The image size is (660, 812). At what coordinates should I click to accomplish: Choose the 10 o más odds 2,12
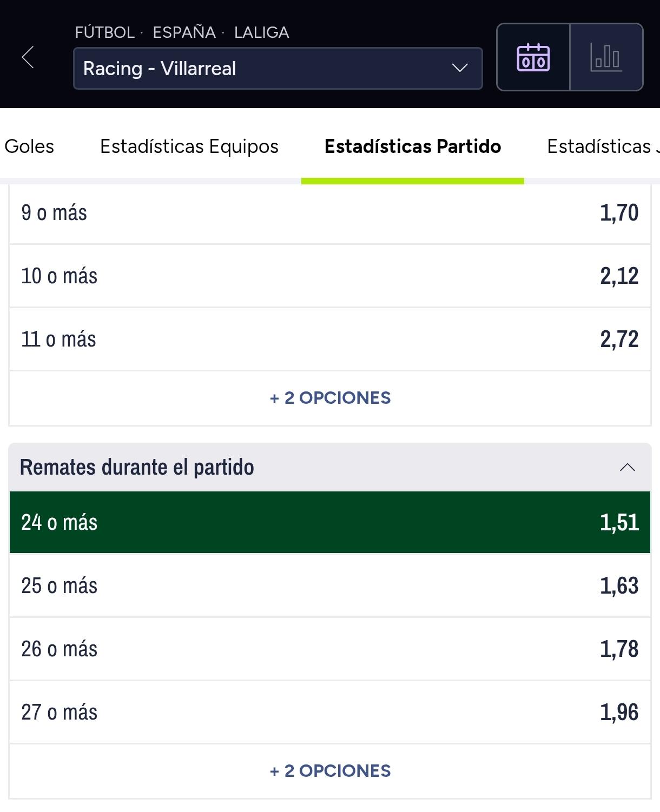pos(330,276)
